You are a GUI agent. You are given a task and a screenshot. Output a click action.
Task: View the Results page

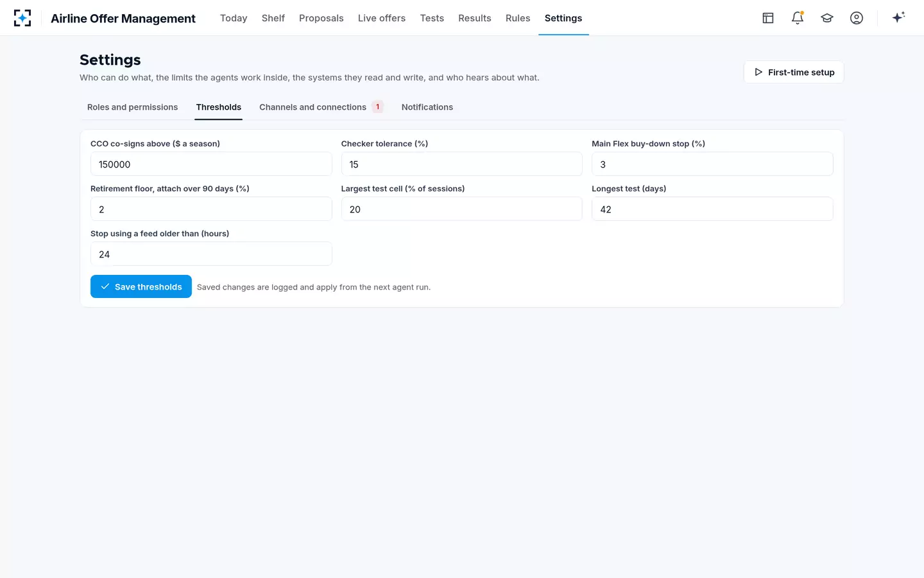click(x=475, y=18)
